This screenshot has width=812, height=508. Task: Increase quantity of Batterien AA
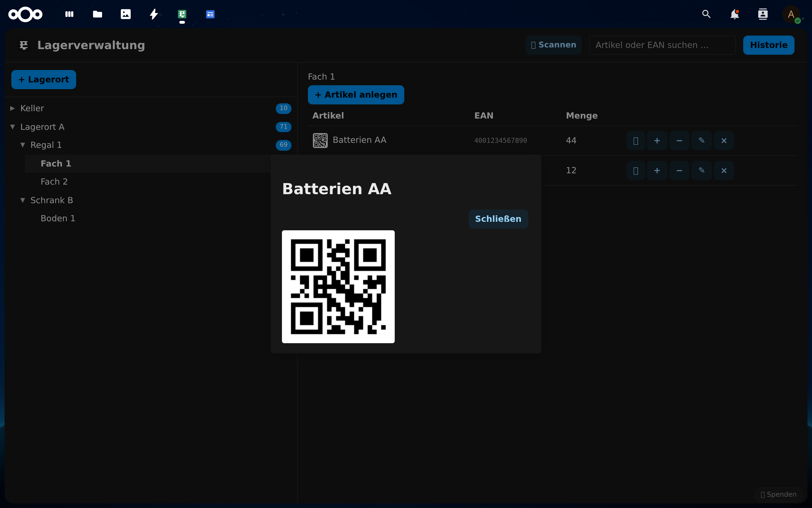[657, 141]
